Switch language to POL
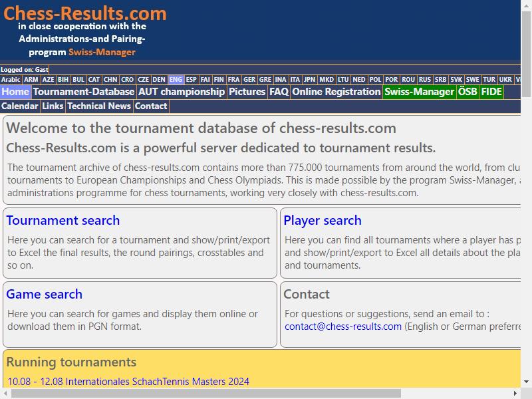The height and width of the screenshot is (399, 532). (x=375, y=79)
